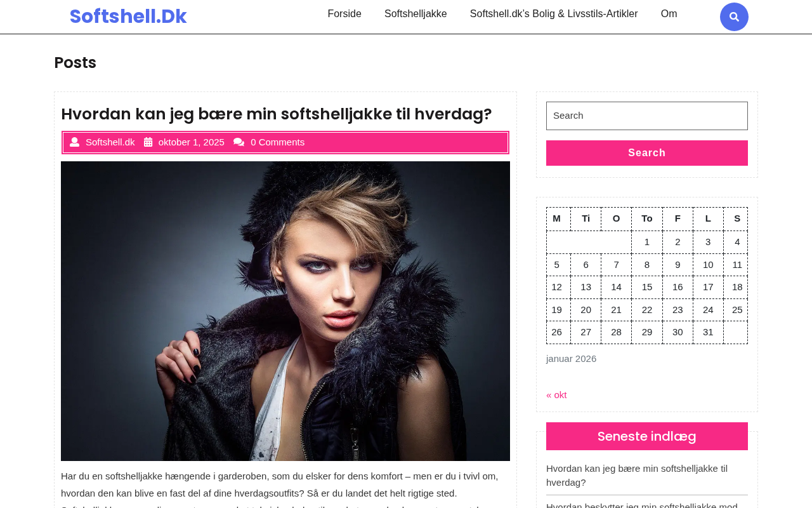This screenshot has width=812, height=508.
Task: Click the Seneste indlæg heading bar
Action: click(647, 436)
